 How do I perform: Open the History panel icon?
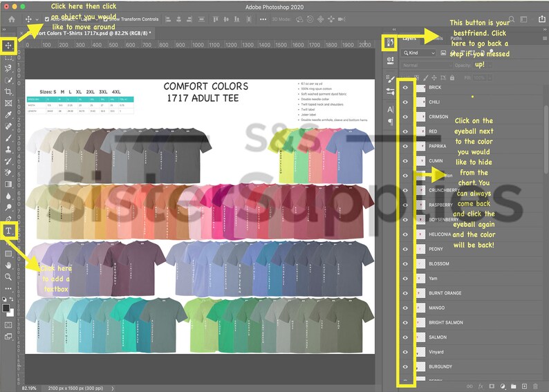point(391,43)
